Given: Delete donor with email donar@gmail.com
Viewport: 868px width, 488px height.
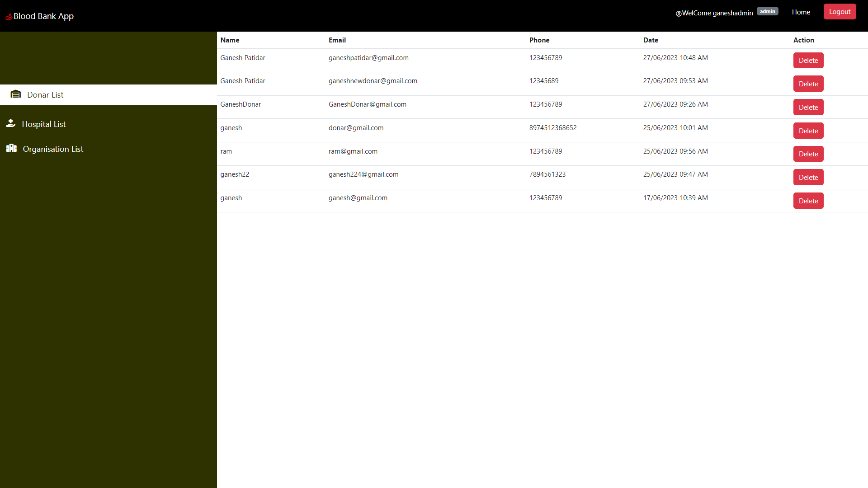Looking at the screenshot, I should (x=808, y=131).
